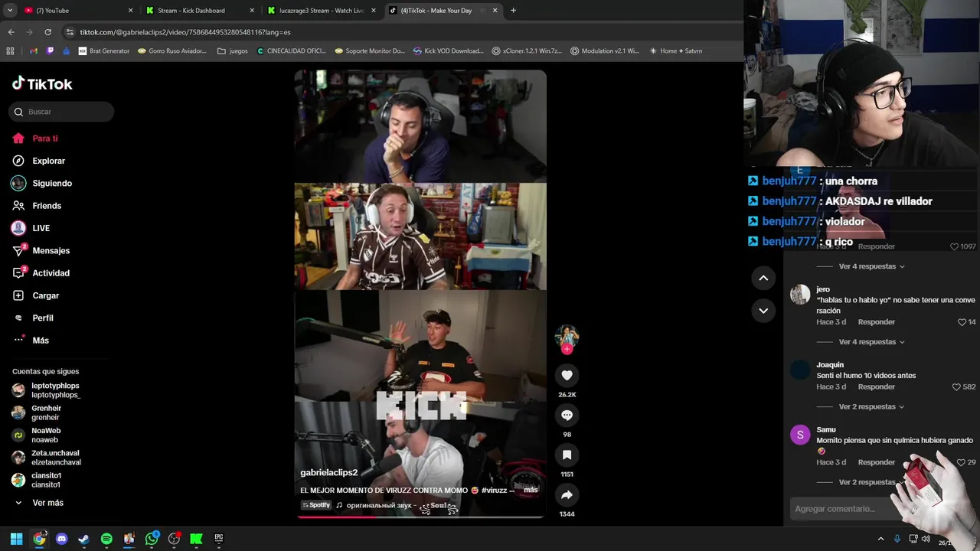Expand Ver 2 respuestas under Joaquin's comment
The height and width of the screenshot is (551, 980).
[872, 407]
